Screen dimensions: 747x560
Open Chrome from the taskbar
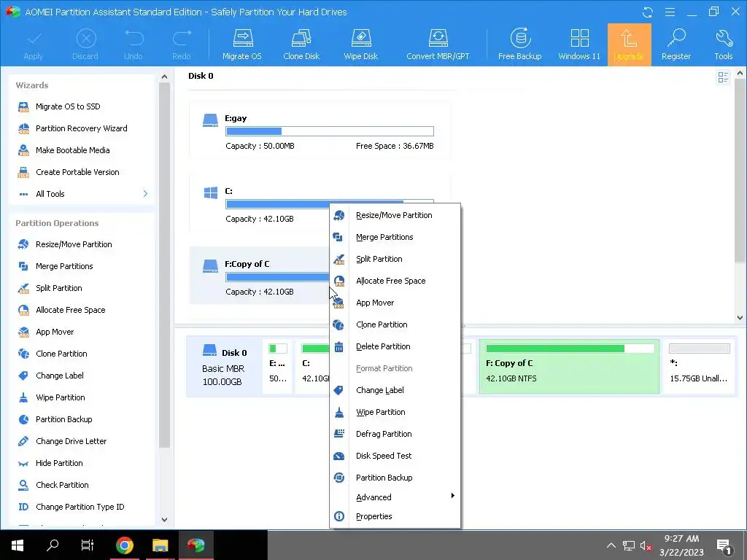[124, 545]
